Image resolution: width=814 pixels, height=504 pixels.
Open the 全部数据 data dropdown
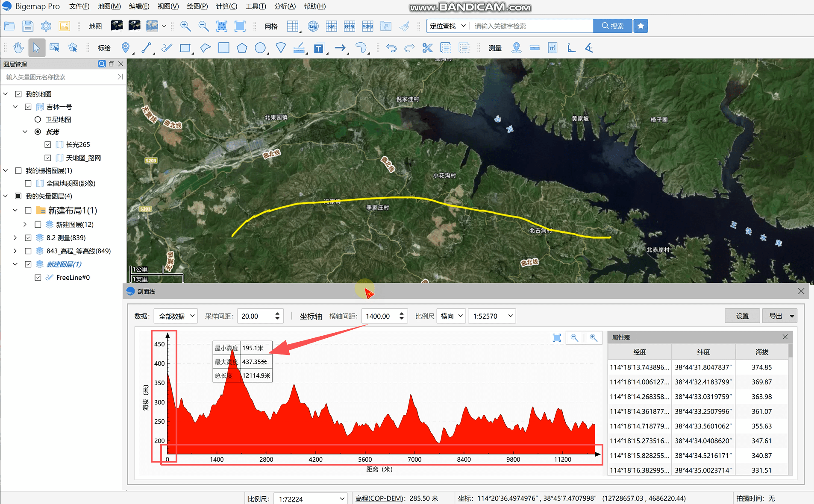click(176, 316)
